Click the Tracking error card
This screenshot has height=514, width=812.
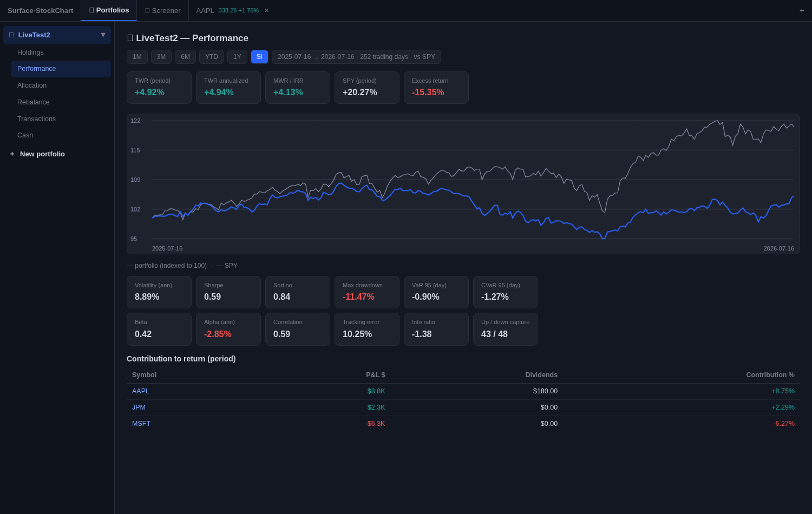367,329
